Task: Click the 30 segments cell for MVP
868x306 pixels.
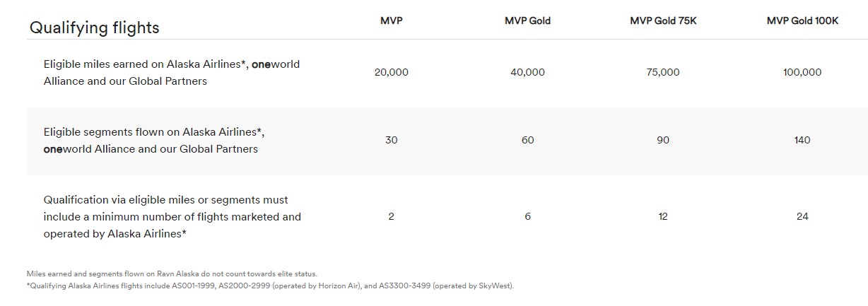Action: [x=391, y=140]
